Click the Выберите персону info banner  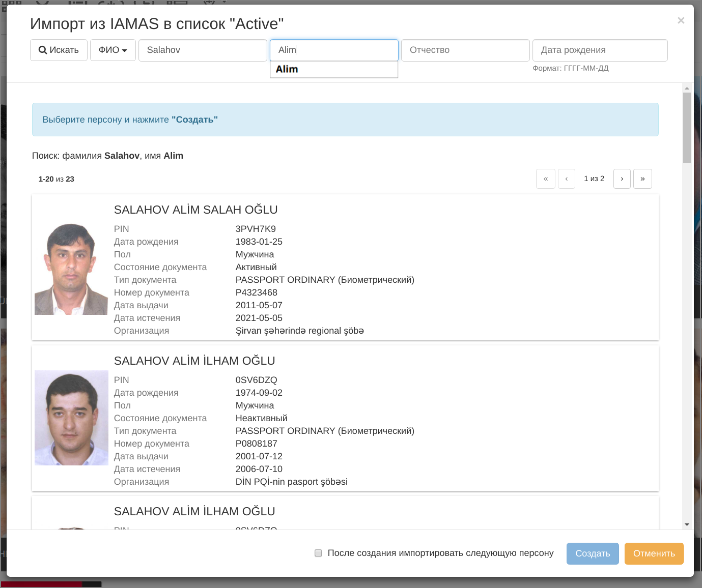tap(345, 120)
